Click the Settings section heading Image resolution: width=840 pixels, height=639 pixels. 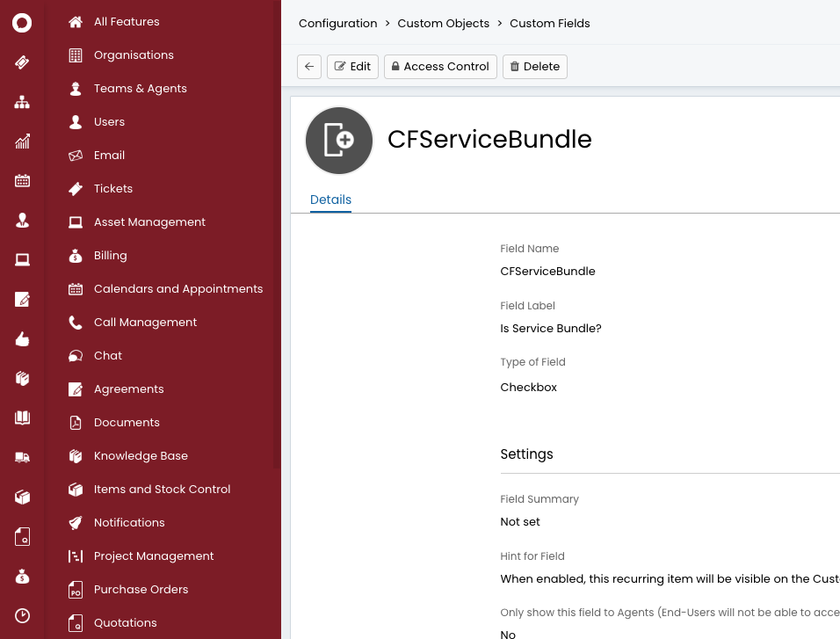coord(526,454)
